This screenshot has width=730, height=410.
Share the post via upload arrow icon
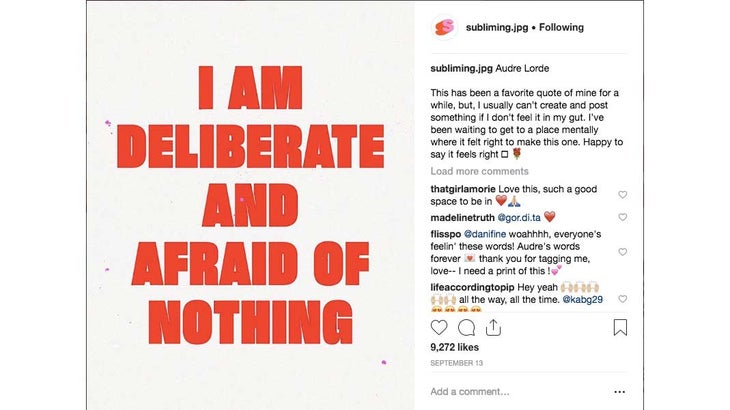493,328
